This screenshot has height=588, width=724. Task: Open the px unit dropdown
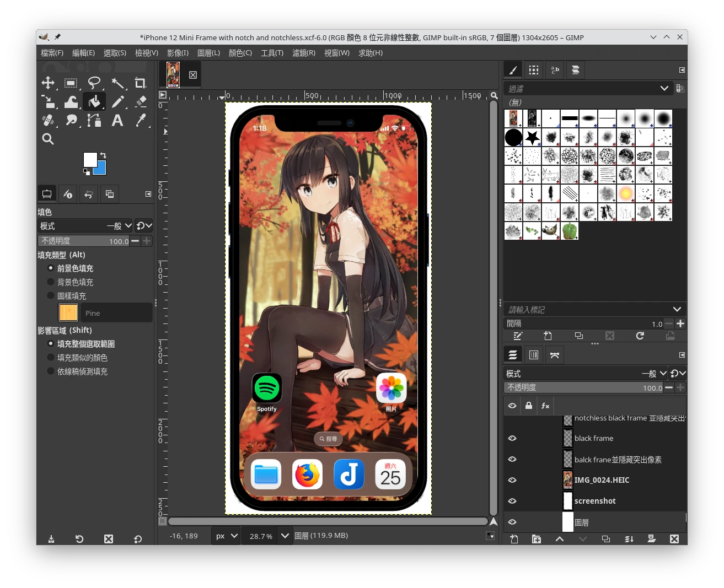coord(226,536)
